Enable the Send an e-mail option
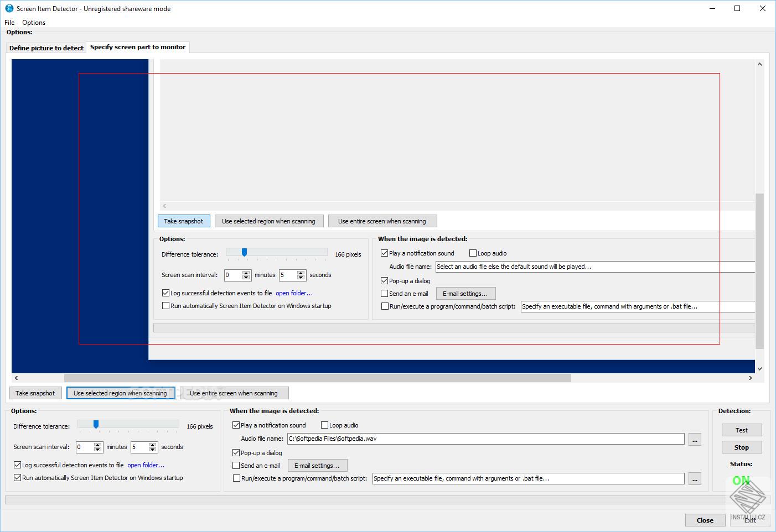Screen dimensions: 776x532 point(236,465)
